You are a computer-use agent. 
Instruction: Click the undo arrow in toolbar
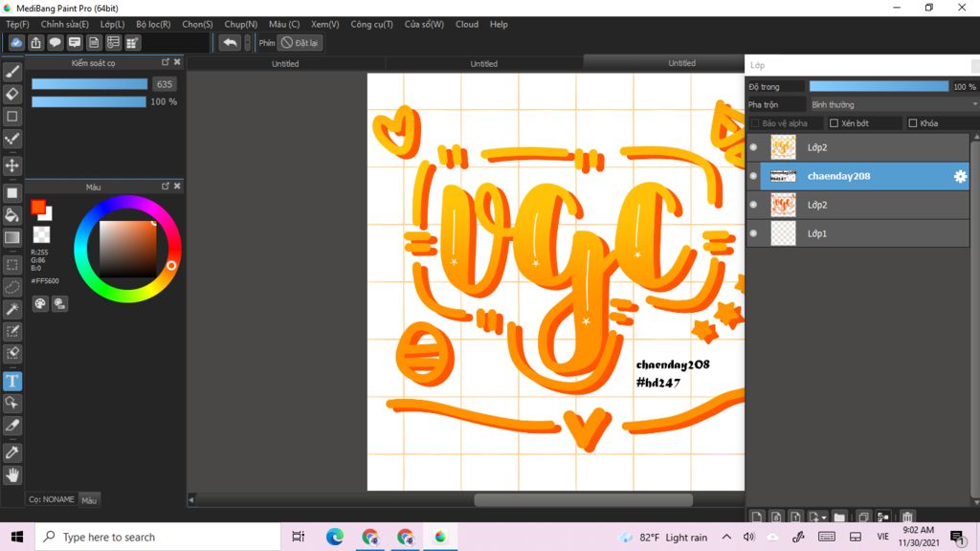pos(230,42)
